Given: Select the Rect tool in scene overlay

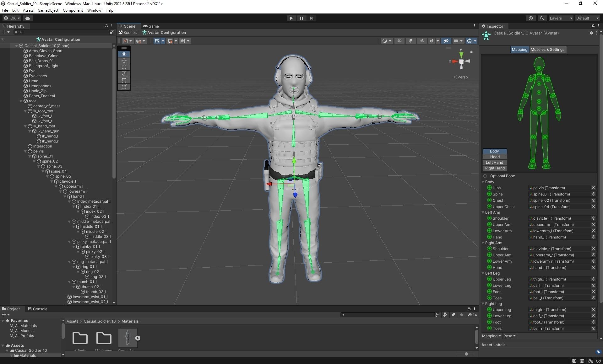Looking at the screenshot, I should pyautogui.click(x=124, y=80).
